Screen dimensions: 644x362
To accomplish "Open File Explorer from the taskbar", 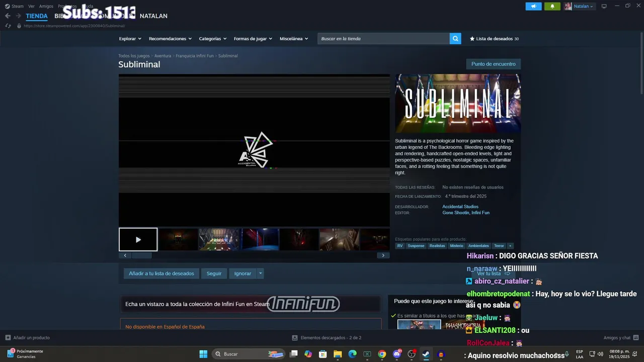I will click(338, 354).
